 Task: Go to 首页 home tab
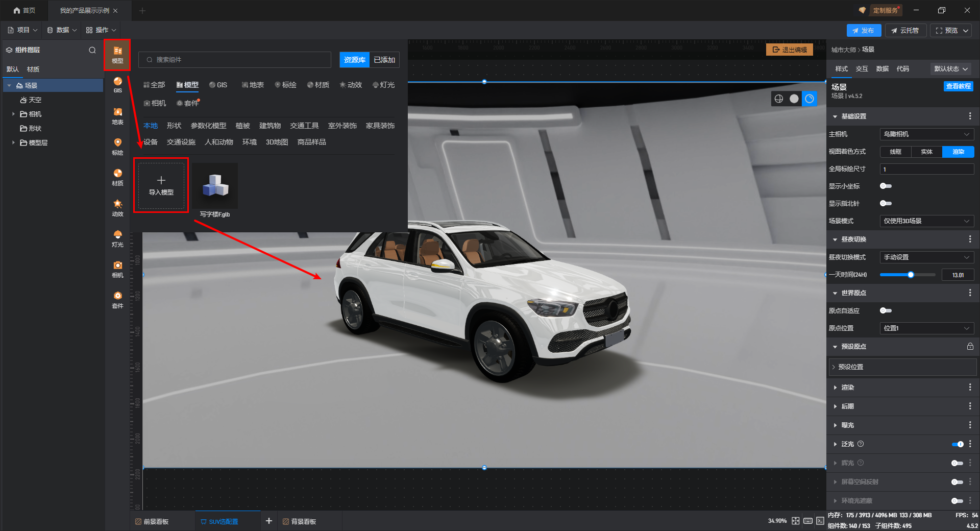(24, 10)
